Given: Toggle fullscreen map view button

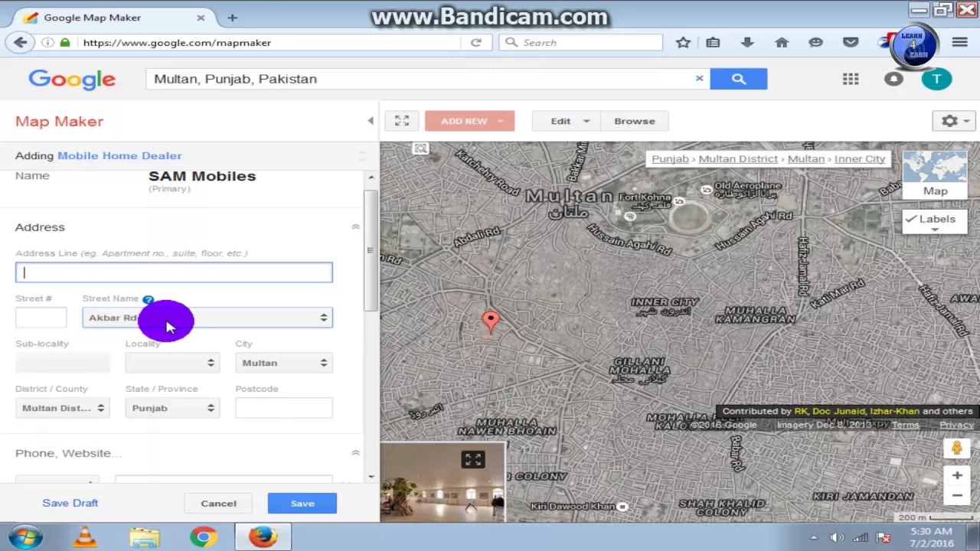Looking at the screenshot, I should pyautogui.click(x=402, y=121).
